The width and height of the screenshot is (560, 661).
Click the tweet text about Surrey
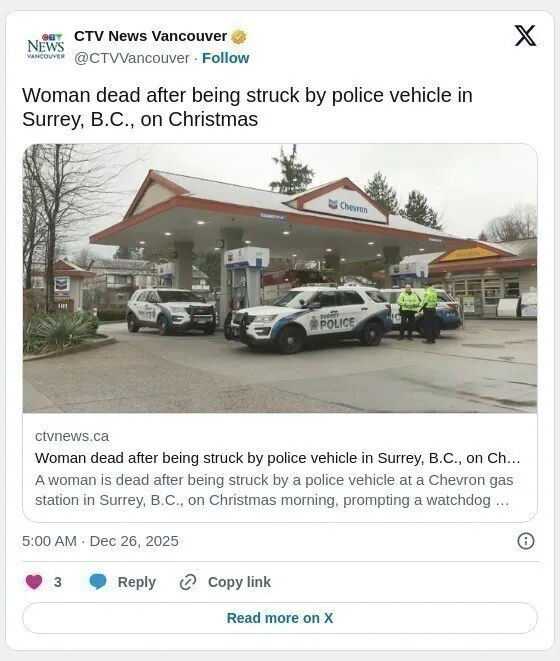pos(247,107)
